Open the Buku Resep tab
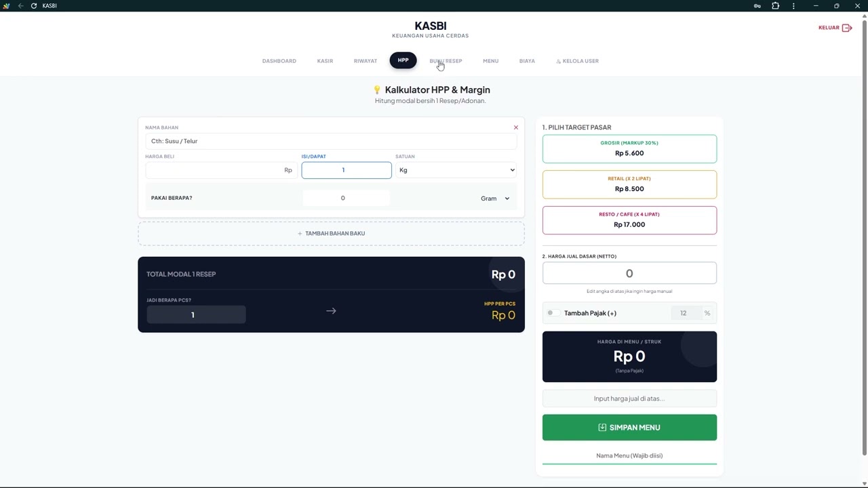 click(446, 61)
